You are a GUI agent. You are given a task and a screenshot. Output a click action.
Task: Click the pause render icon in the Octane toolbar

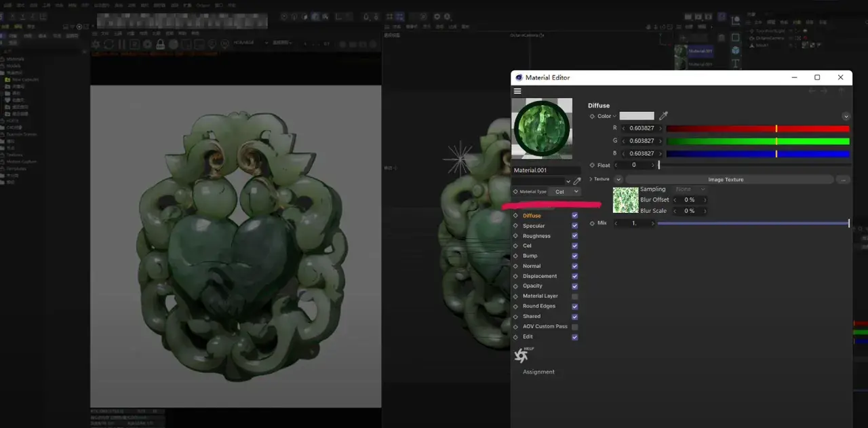click(x=123, y=45)
